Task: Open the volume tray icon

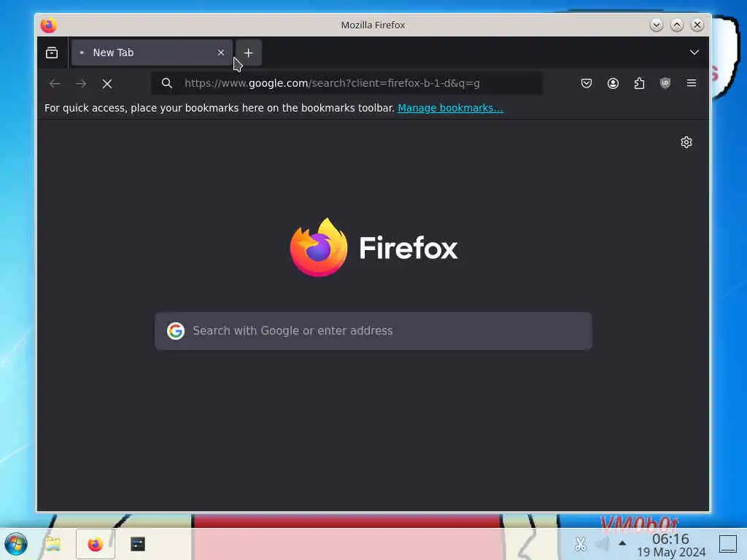Action: (x=602, y=544)
